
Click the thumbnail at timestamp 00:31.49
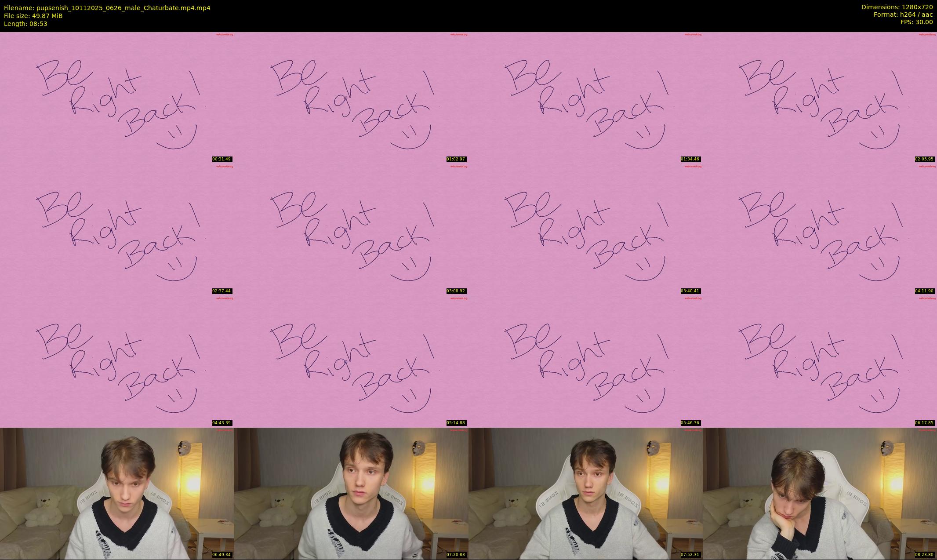click(117, 98)
